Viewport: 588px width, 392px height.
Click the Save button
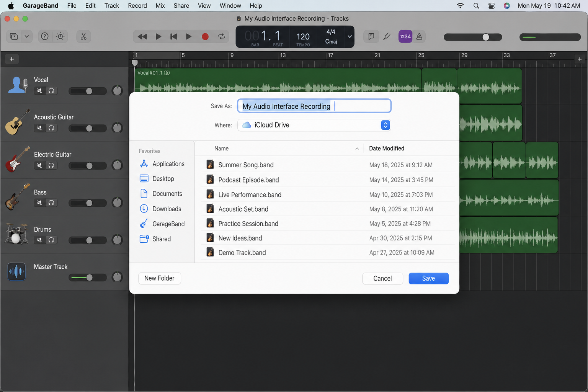[428, 278]
